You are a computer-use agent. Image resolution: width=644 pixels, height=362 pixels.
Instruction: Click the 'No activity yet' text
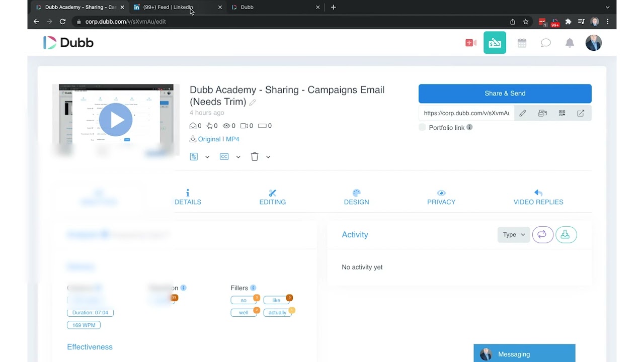362,267
